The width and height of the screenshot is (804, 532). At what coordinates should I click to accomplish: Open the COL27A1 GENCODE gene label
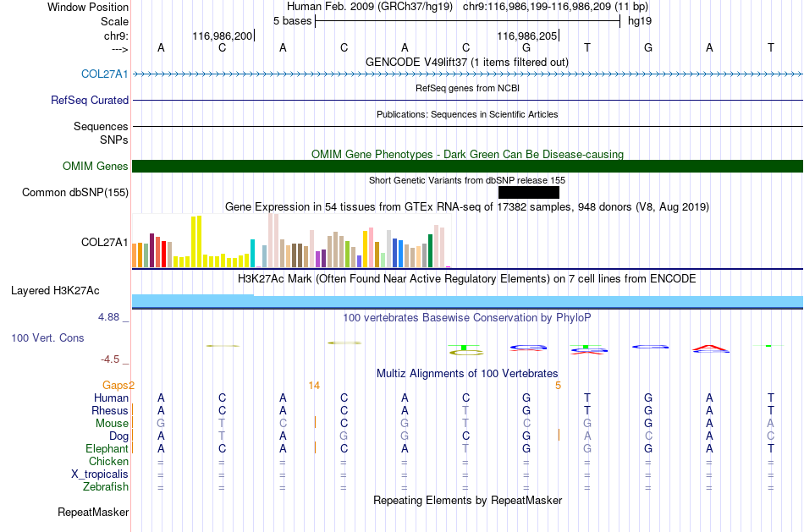click(105, 74)
